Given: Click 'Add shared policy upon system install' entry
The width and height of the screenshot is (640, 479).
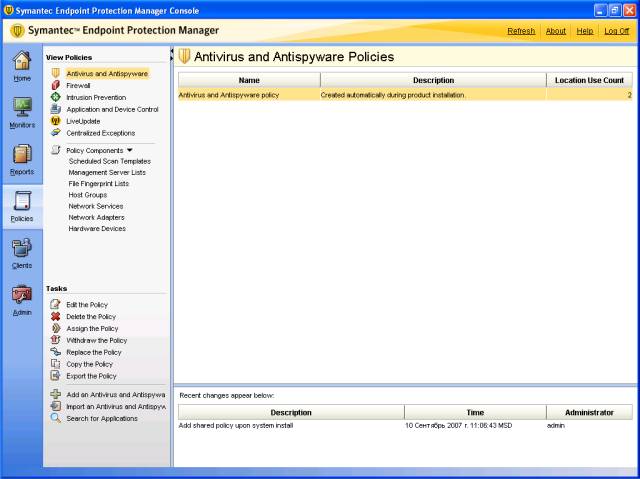Looking at the screenshot, I should click(x=236, y=425).
